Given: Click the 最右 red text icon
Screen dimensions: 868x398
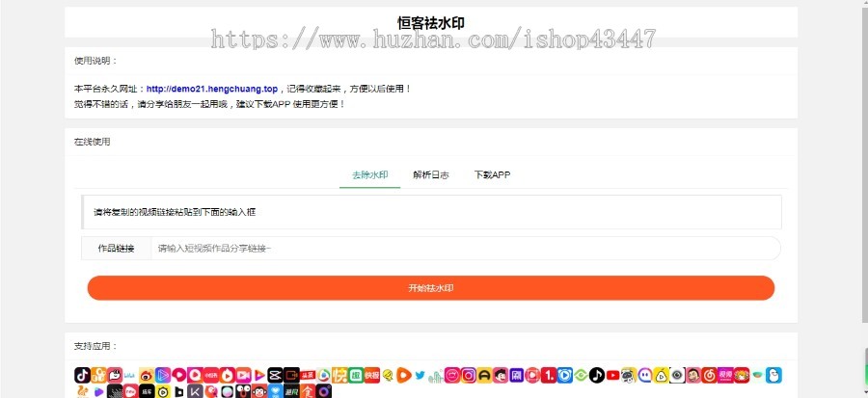Looking at the screenshot, I should click(308, 375).
